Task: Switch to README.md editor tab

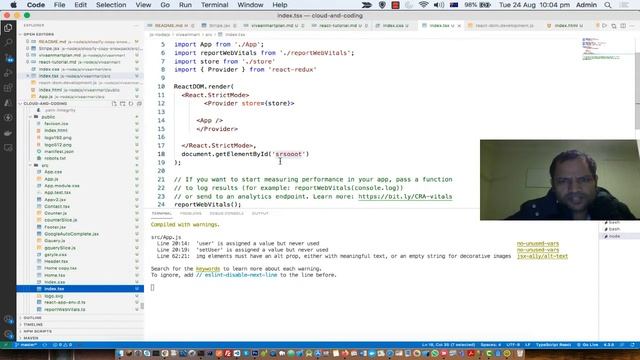Action: pos(171,26)
